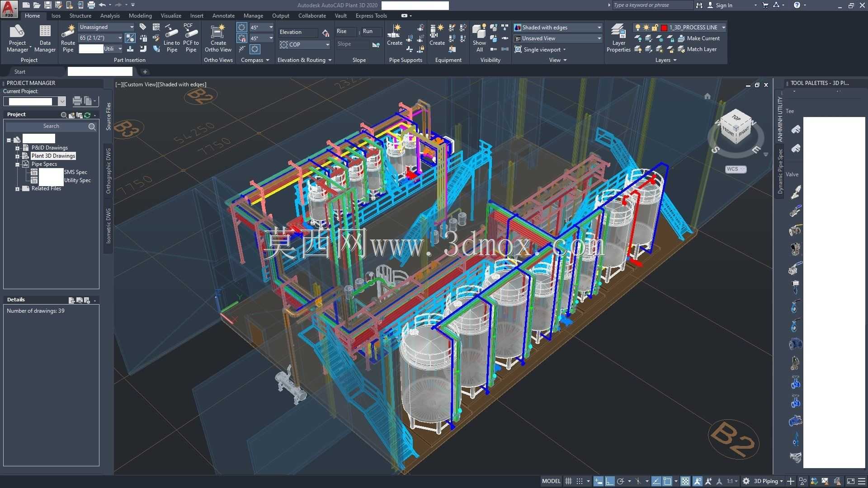The image size is (868, 488).
Task: Toggle ortho mode in status bar
Action: 610,481
